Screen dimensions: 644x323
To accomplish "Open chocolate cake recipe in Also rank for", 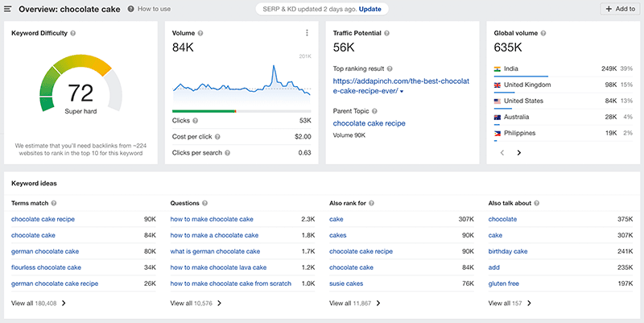I will [361, 251].
